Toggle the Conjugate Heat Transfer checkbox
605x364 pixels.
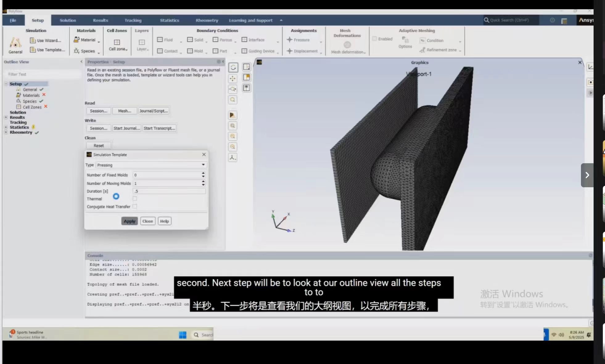coord(135,207)
